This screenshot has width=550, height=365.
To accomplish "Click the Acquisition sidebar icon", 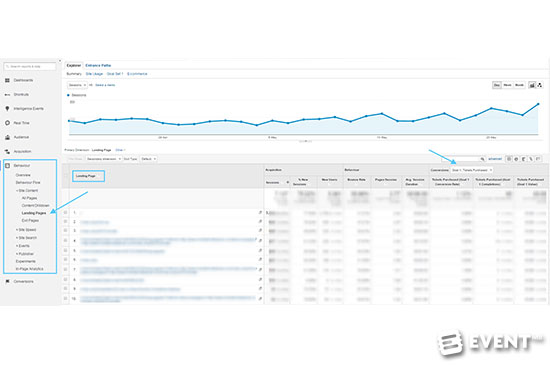I will (7, 151).
